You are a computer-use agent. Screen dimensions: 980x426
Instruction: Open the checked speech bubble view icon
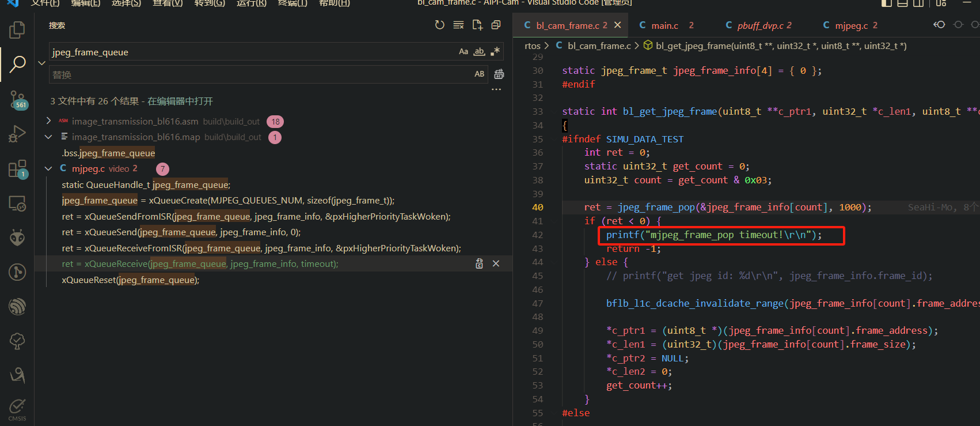pyautogui.click(x=17, y=341)
